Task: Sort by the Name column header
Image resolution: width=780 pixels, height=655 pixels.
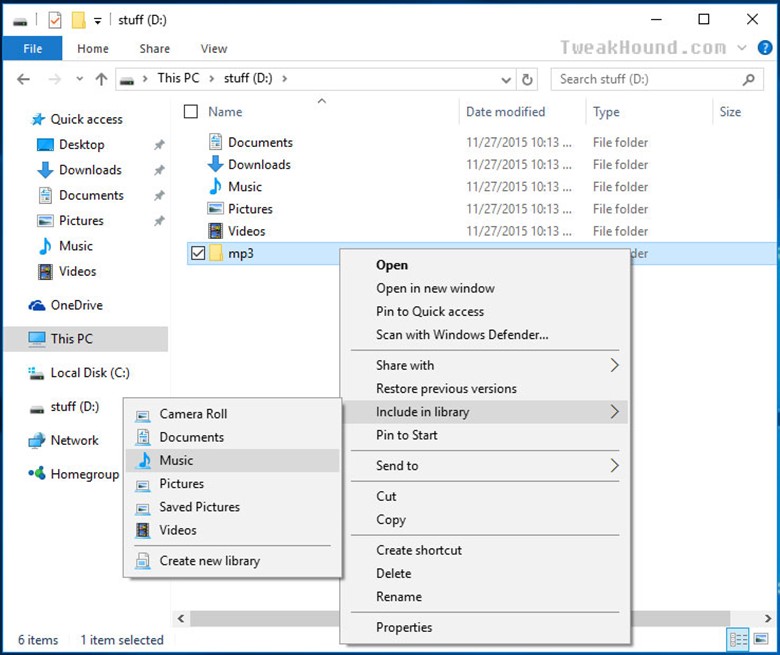Action: coord(225,111)
